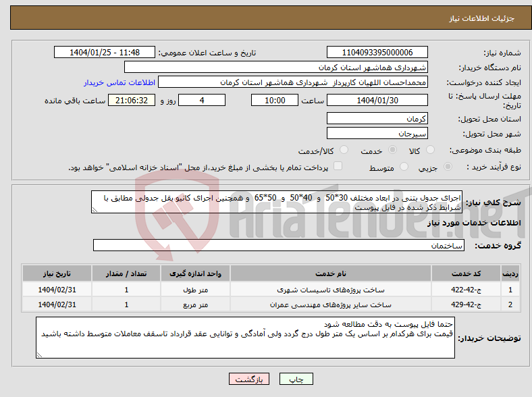Click the متر مربع unit cell

[x=195, y=305]
